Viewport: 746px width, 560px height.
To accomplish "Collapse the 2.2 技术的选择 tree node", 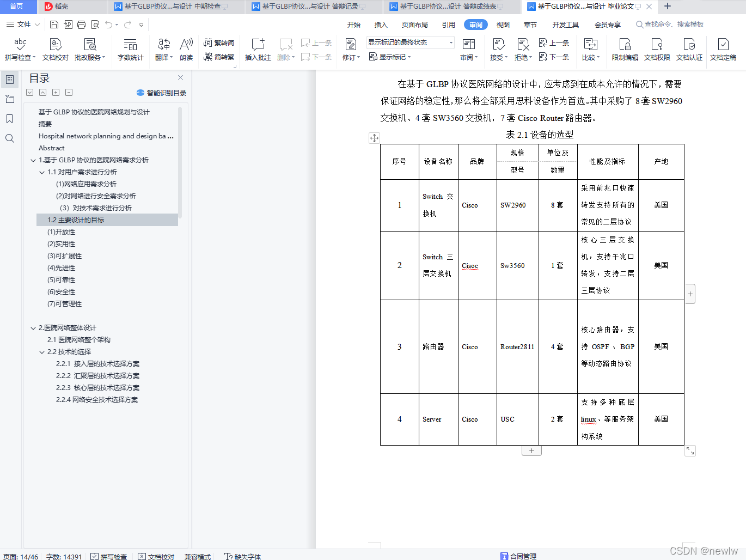I will 42,351.
